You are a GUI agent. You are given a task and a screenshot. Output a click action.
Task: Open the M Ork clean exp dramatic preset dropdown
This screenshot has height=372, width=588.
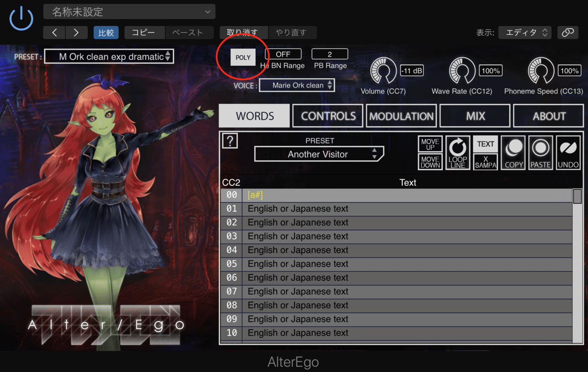click(x=109, y=56)
